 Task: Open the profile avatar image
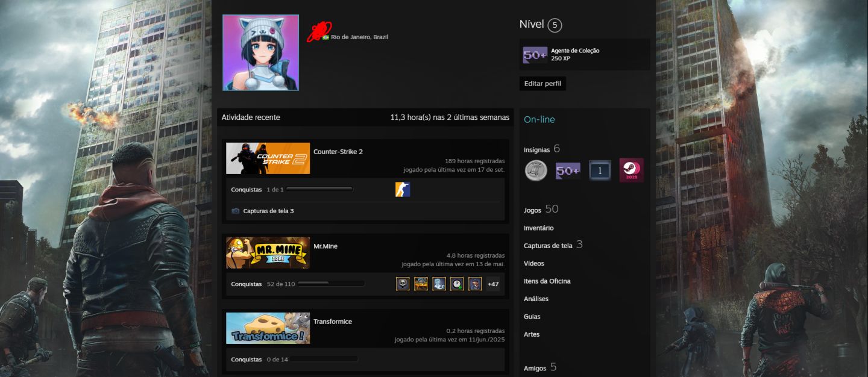click(260, 53)
